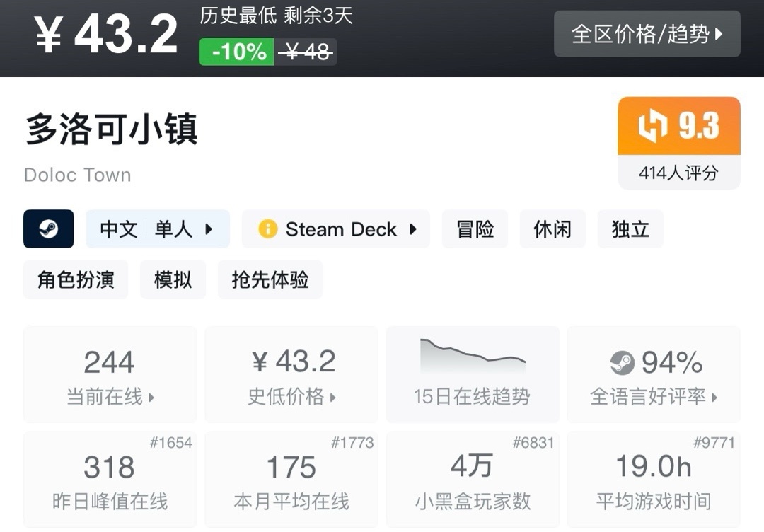764x532 pixels.
Task: Click the yellow Steam Deck info icon
Action: point(267,229)
